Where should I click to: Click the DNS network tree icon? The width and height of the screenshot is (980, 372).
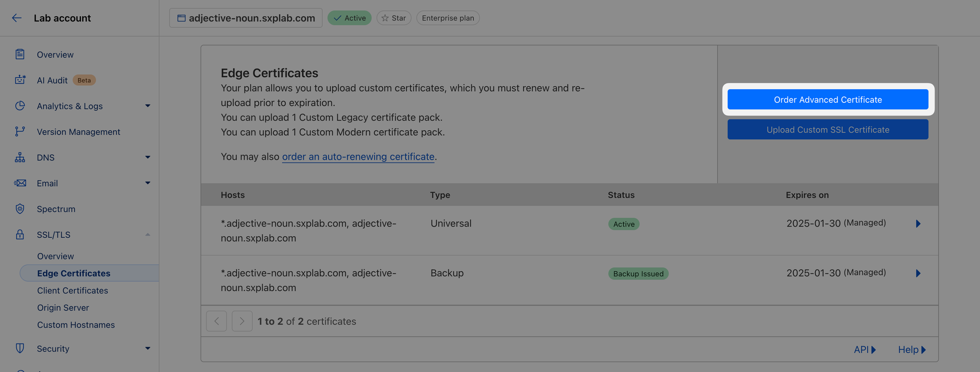[x=20, y=157]
